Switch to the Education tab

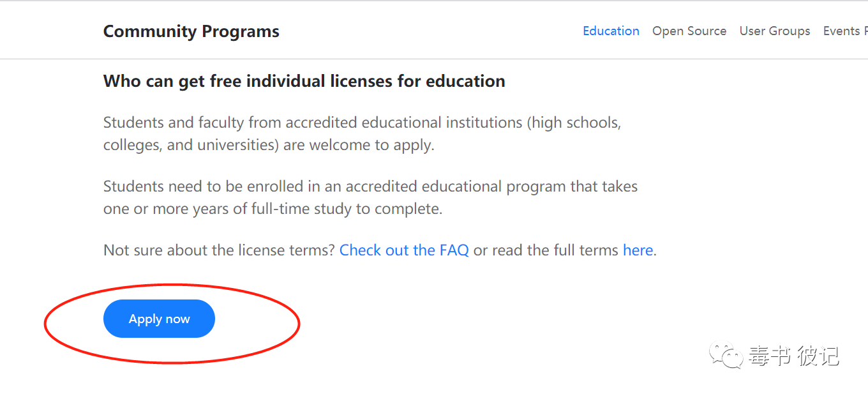(x=611, y=31)
